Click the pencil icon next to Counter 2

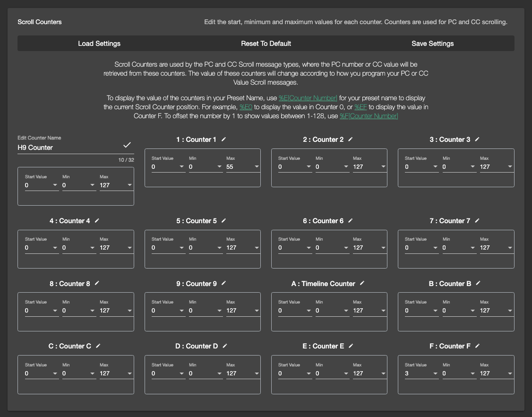tap(351, 139)
